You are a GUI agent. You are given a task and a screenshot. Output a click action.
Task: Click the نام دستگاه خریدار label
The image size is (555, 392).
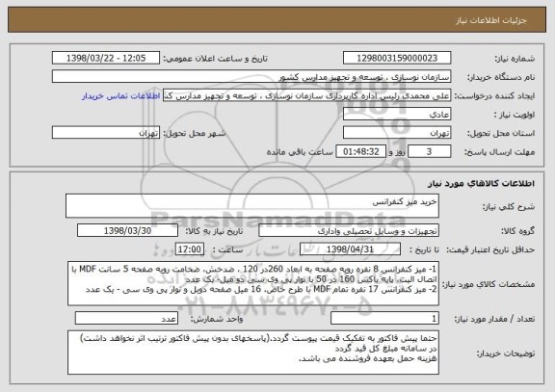coord(501,77)
